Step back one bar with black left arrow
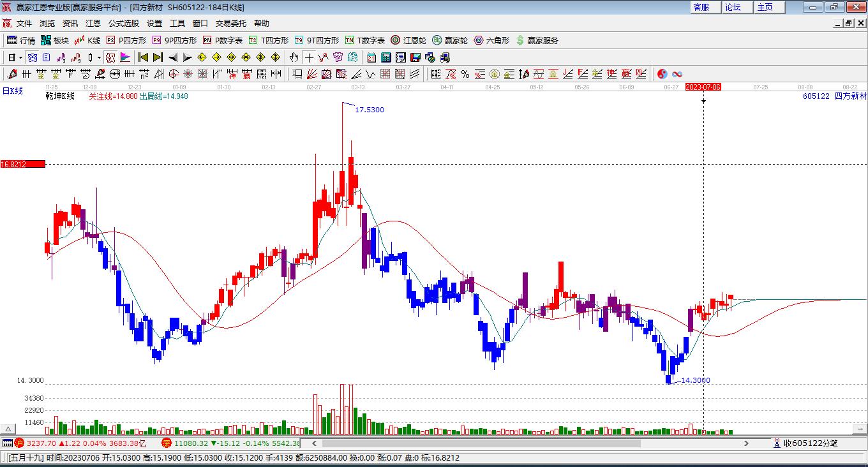868x467 pixels. (173, 57)
